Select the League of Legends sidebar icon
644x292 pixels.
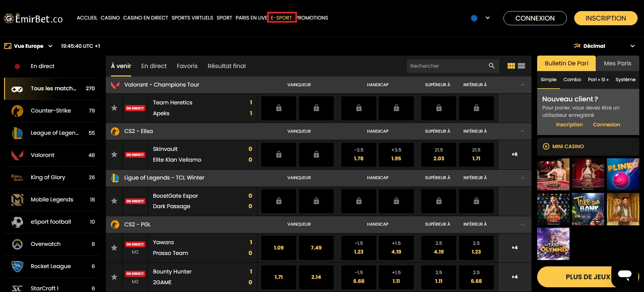pyautogui.click(x=17, y=133)
